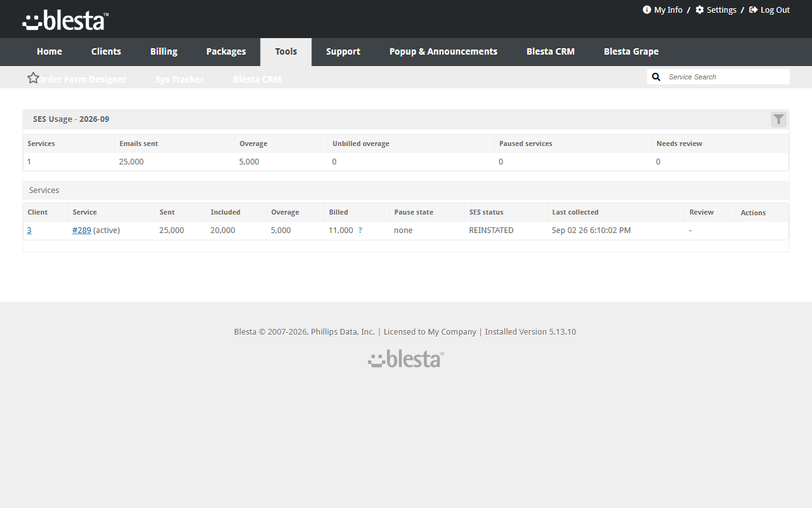This screenshot has width=812, height=508.
Task: Click the Pause state column header
Action: 414,212
